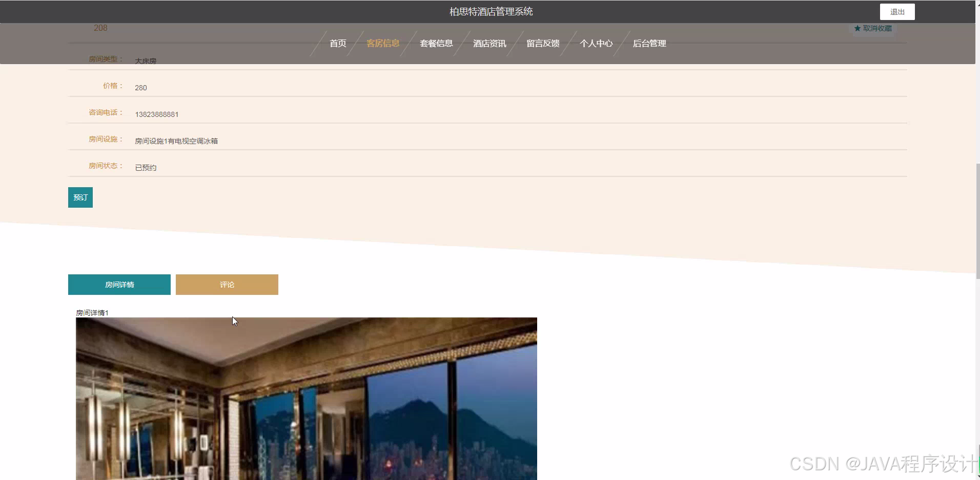The width and height of the screenshot is (980, 480).
Task: Go to 套餐信息 in navigation
Action: click(x=436, y=44)
